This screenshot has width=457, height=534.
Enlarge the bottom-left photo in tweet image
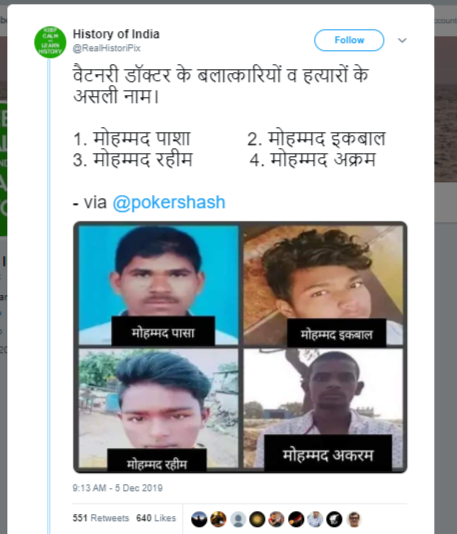click(x=158, y=408)
